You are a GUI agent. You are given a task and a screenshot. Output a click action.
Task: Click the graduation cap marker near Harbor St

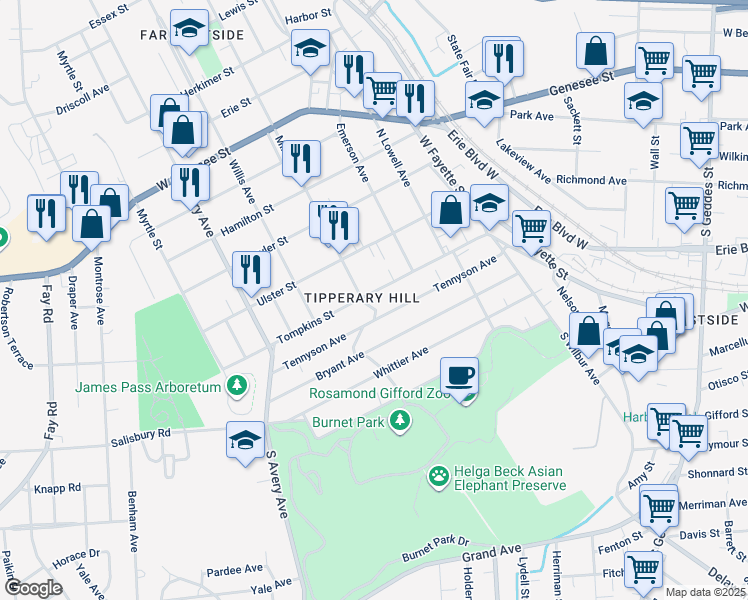[310, 47]
